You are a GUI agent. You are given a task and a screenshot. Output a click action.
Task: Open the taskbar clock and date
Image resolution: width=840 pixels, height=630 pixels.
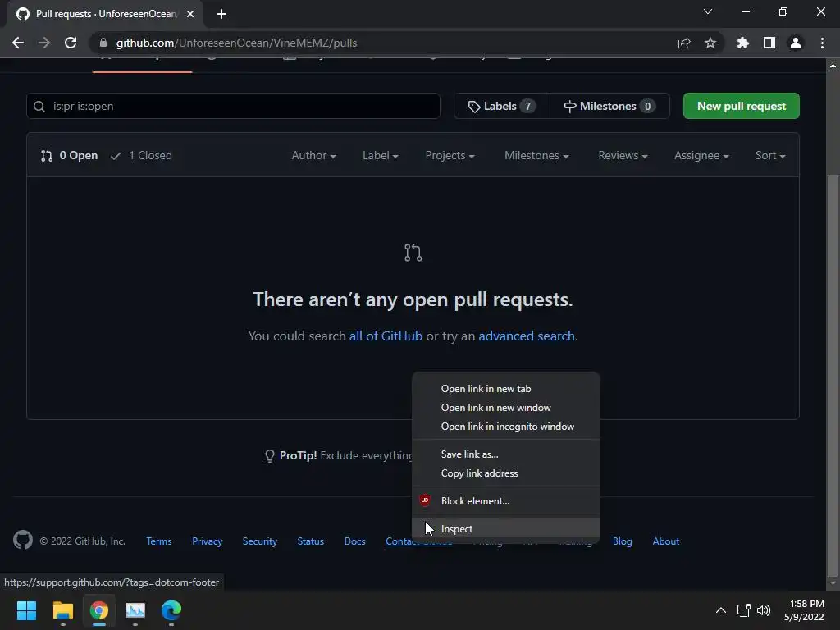pos(804,610)
